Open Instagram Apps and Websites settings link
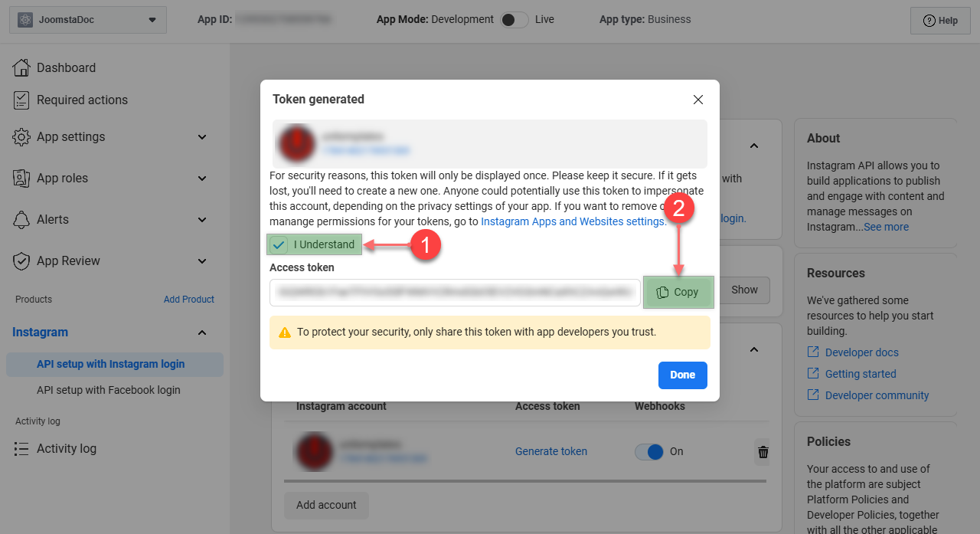The image size is (980, 534). tap(572, 221)
